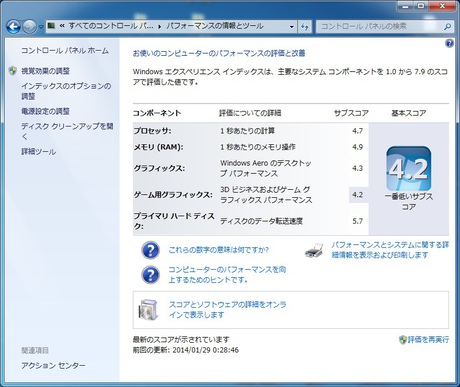
Task: Open ディスク クリーンアップを開く link
Action: (x=67, y=131)
